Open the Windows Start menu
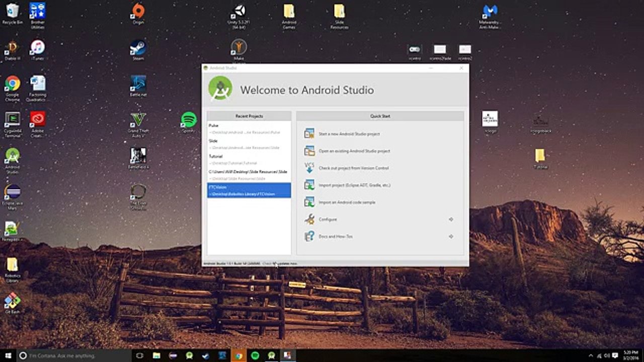This screenshot has height=362, width=644. coord(8,355)
